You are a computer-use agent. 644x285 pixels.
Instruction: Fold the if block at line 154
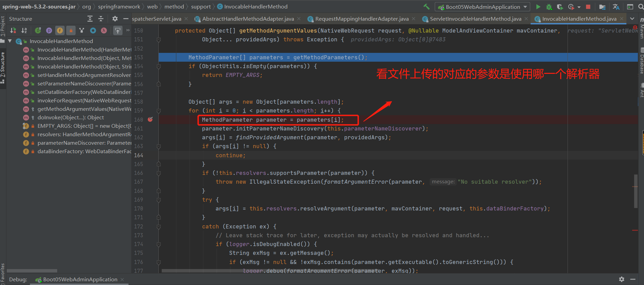(x=158, y=66)
